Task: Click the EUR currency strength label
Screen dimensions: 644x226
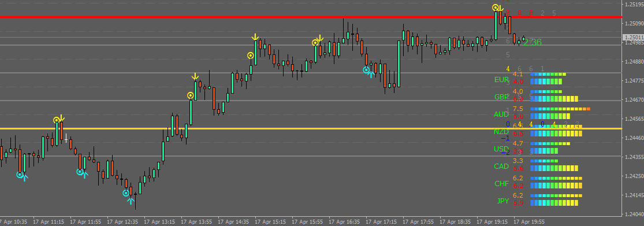Action: pyautogui.click(x=502, y=80)
